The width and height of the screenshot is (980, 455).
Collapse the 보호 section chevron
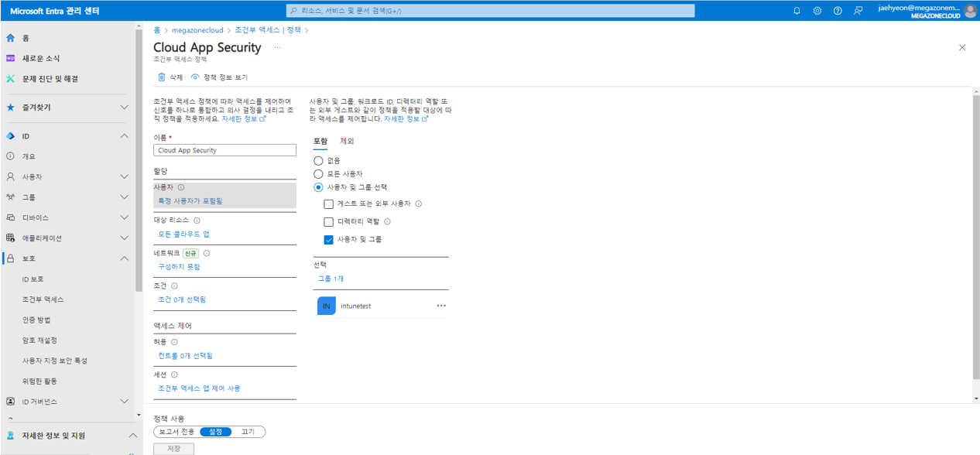(124, 258)
